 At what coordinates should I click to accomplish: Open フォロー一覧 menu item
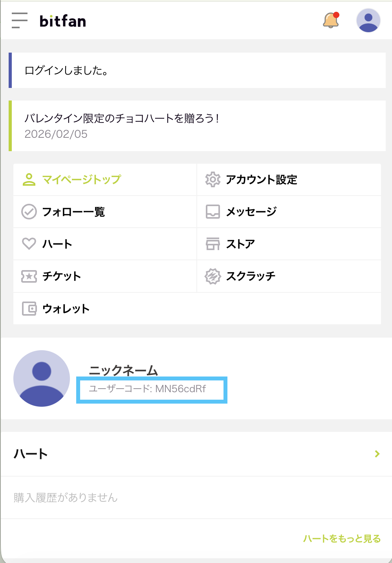pos(73,212)
